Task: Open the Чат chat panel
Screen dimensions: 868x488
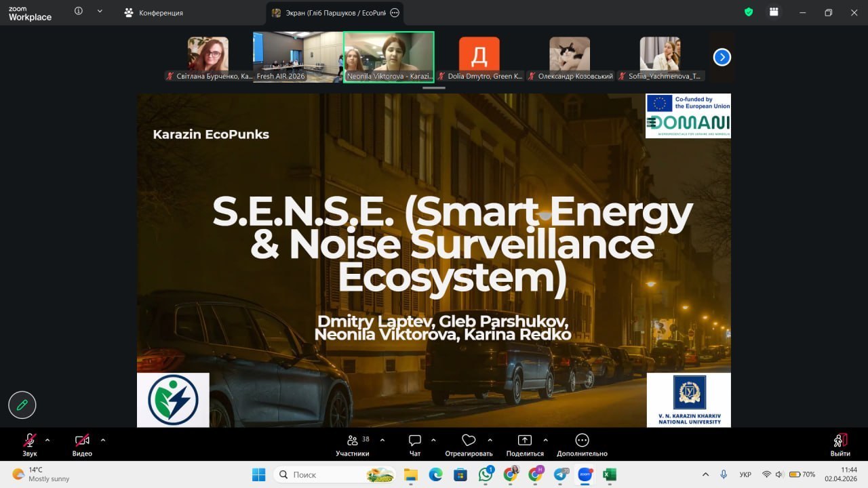Action: coord(415,441)
